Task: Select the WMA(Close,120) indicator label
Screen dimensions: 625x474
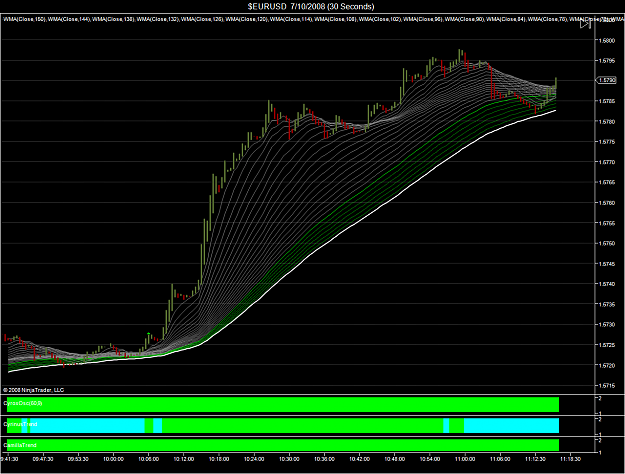Action: (x=247, y=19)
